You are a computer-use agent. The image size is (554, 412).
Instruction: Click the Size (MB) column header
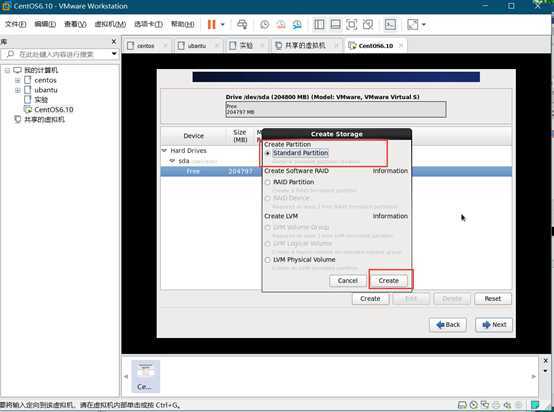(240, 136)
